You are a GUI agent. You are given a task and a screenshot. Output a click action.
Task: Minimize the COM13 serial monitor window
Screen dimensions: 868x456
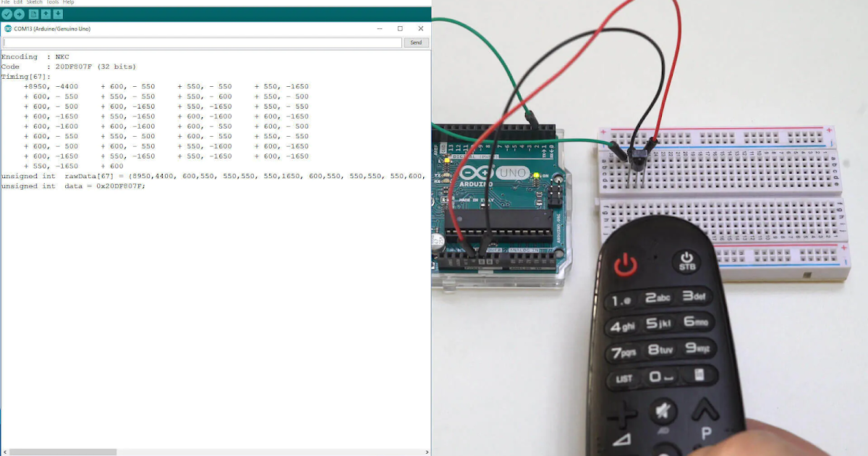click(x=379, y=28)
